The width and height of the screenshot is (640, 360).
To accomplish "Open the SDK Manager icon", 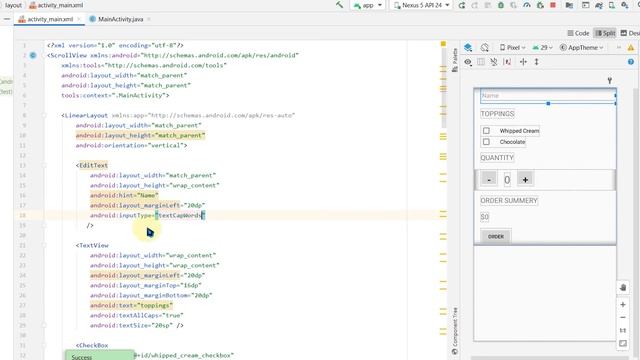I will (x=624, y=5).
